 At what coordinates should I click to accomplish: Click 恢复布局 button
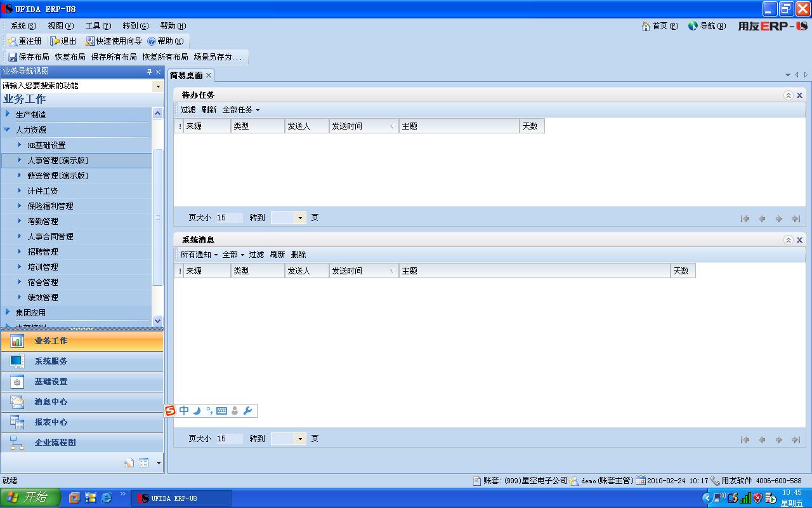(70, 57)
